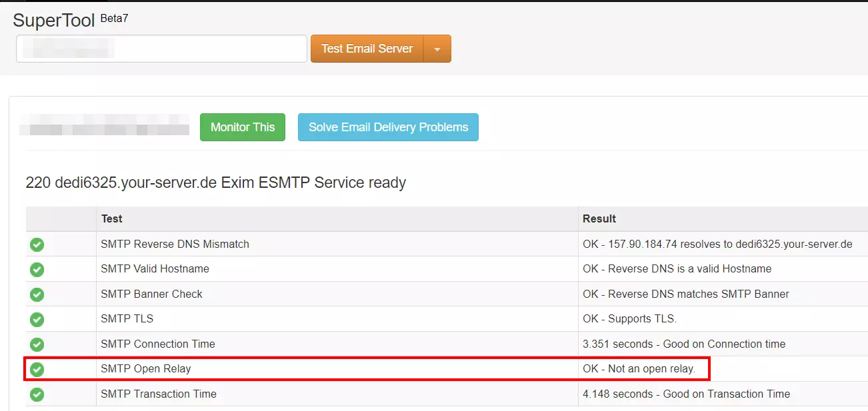Select the 'SMTP Transaction Time' test cell

coord(337,394)
